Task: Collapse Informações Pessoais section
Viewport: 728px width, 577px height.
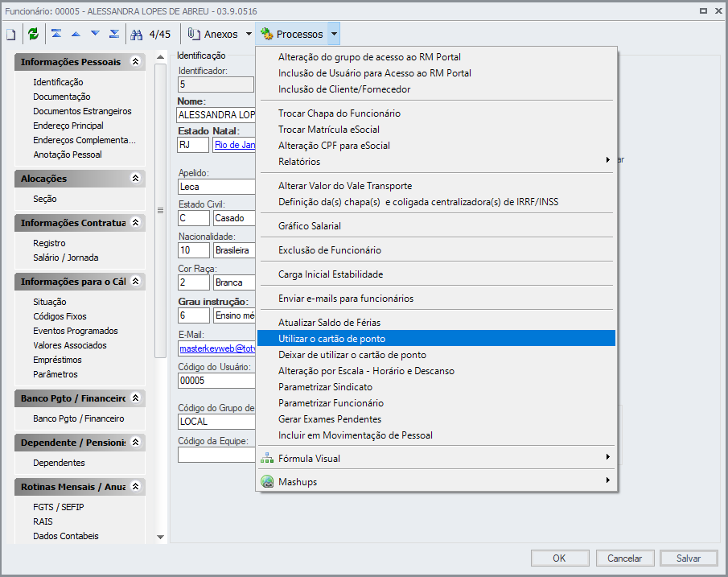Action: click(x=136, y=61)
